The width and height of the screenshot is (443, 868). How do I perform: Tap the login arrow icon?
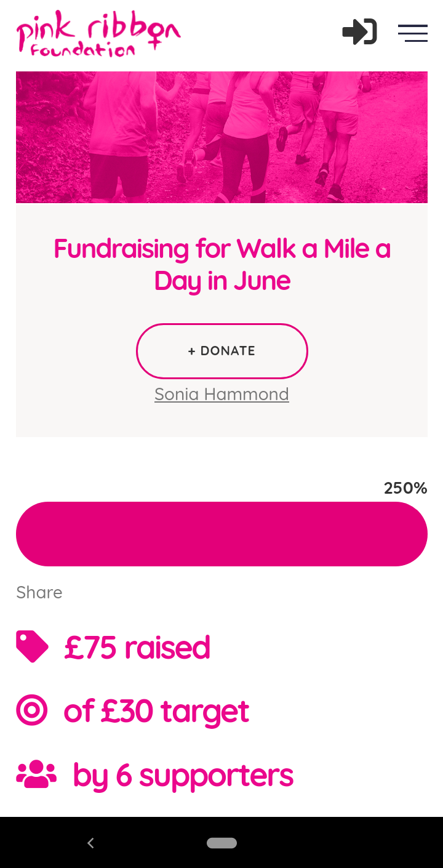click(359, 32)
